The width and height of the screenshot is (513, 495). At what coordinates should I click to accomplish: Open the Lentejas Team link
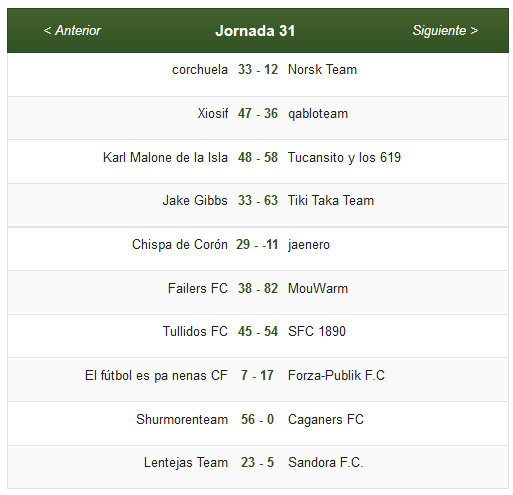tap(186, 463)
